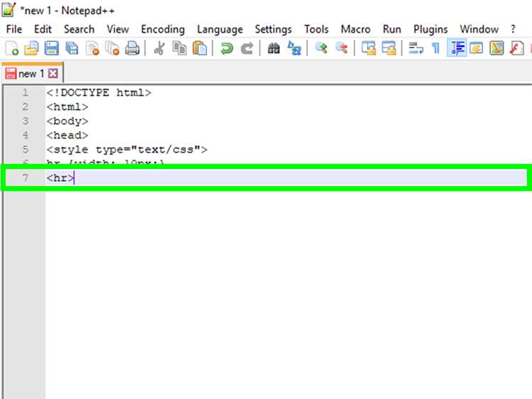
Task: Click the <html> text on line 2
Action: (67, 107)
